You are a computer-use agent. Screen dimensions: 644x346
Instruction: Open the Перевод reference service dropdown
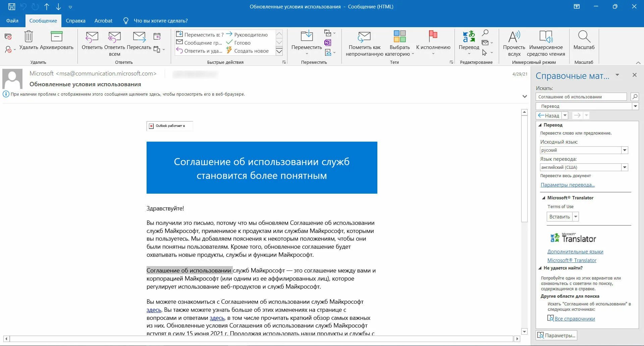point(635,106)
